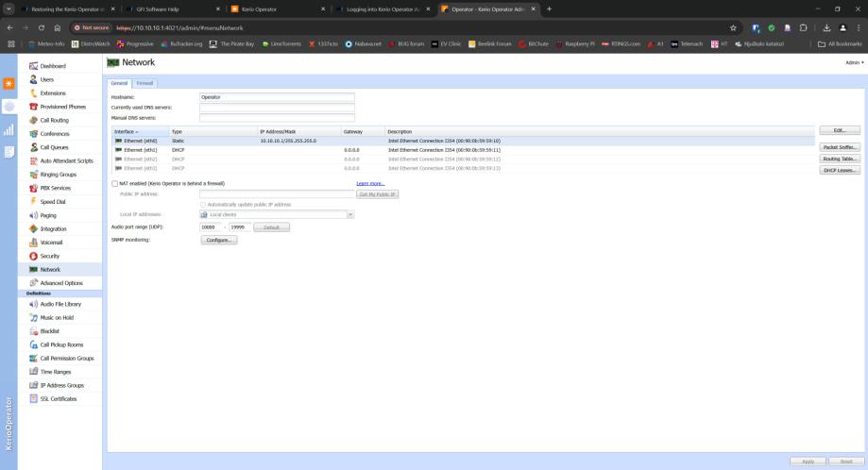Open Paging settings
Image resolution: width=868 pixels, height=470 pixels.
(47, 215)
